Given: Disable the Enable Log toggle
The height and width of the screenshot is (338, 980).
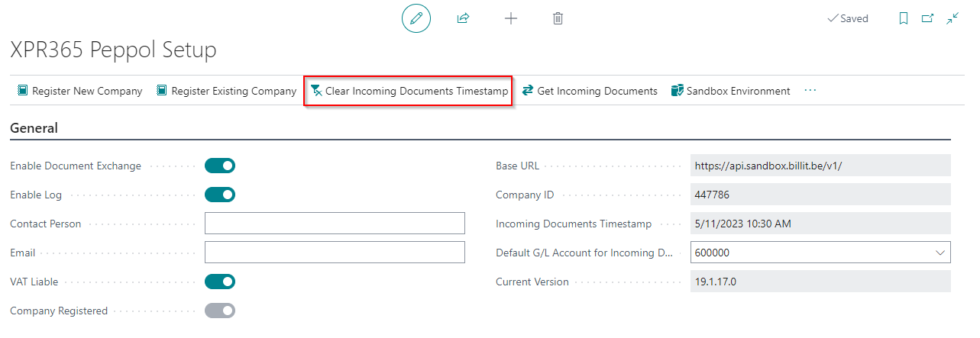Looking at the screenshot, I should click(220, 195).
